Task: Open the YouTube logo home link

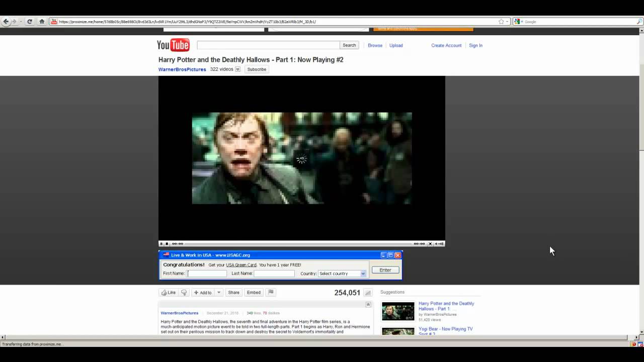Action: point(173,45)
